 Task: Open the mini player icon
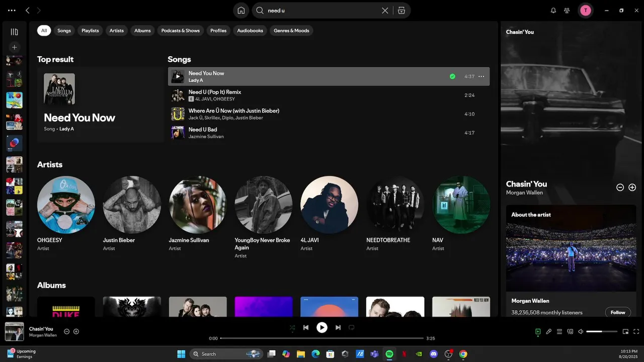point(625,331)
